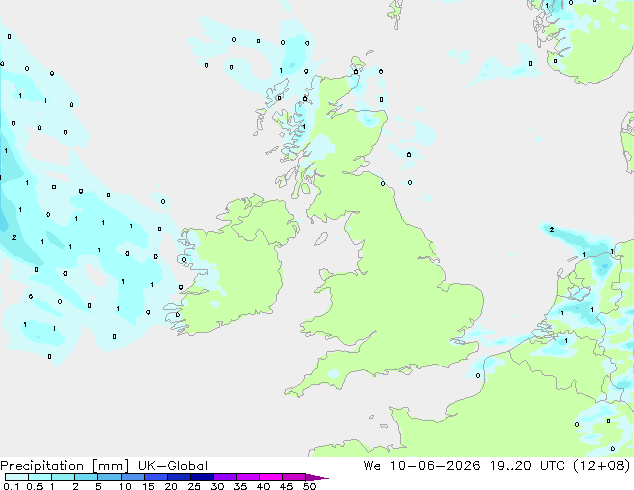Viewport: 634px width, 490px height.
Task: Click the 'UK-Global' model label
Action: click(x=173, y=466)
